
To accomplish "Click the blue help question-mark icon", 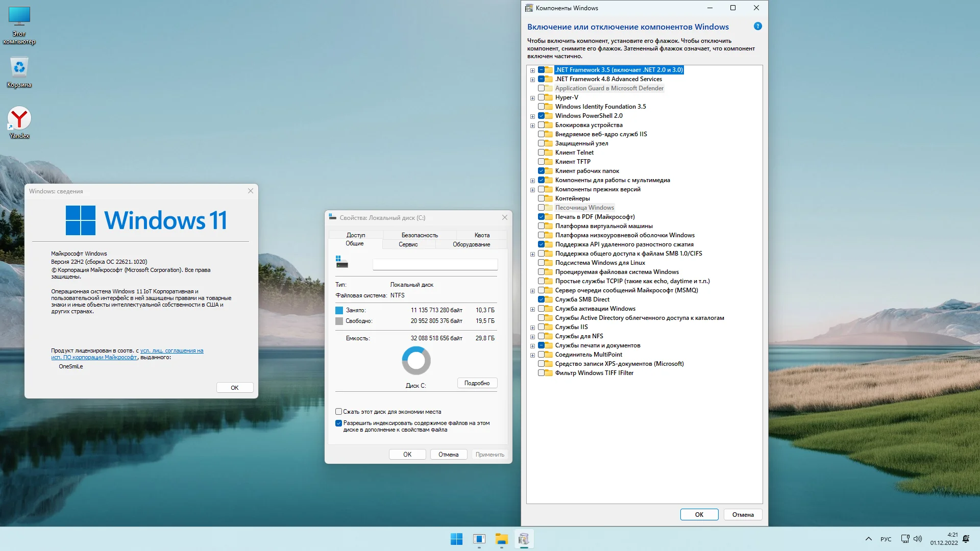I will [x=757, y=27].
